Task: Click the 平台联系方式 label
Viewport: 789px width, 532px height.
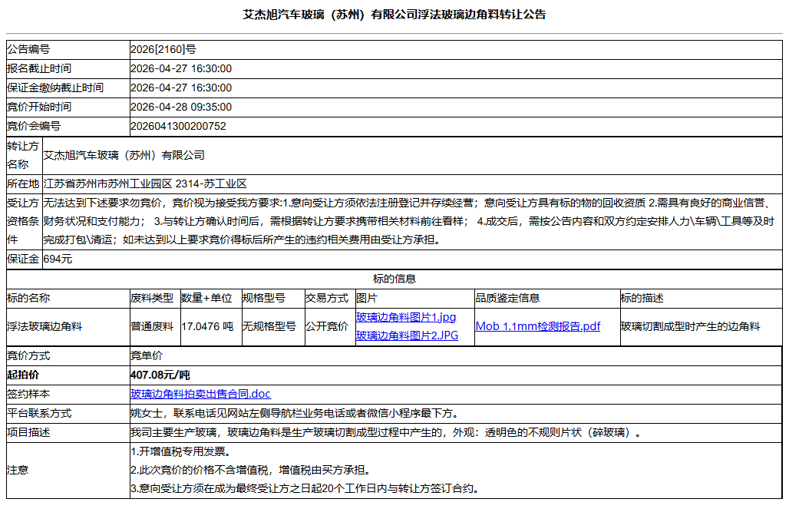Action: click(x=39, y=413)
